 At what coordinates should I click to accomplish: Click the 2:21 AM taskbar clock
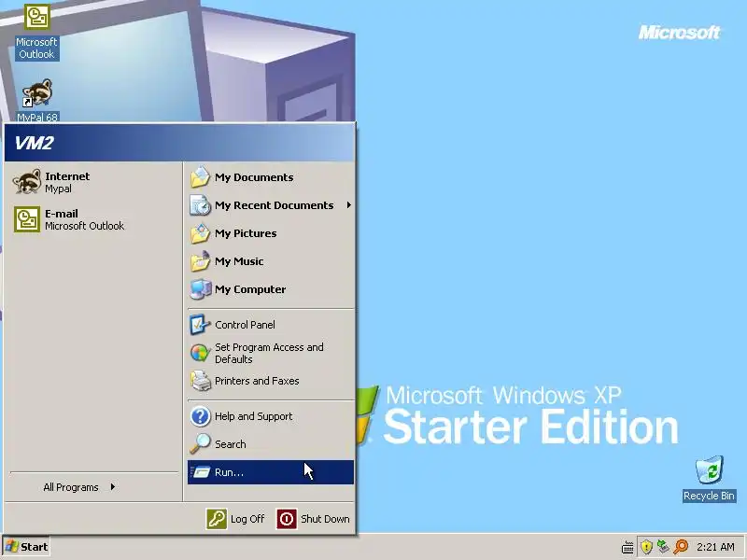(x=715, y=547)
